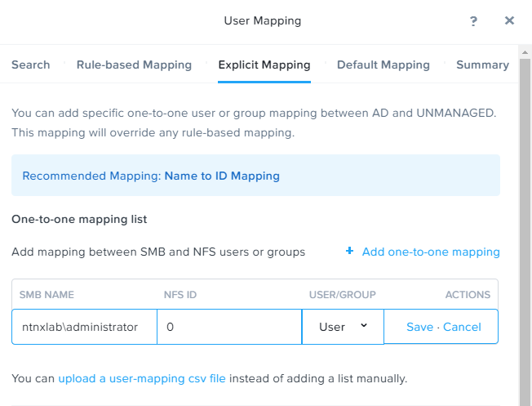Close the User Mapping dialog

(509, 20)
